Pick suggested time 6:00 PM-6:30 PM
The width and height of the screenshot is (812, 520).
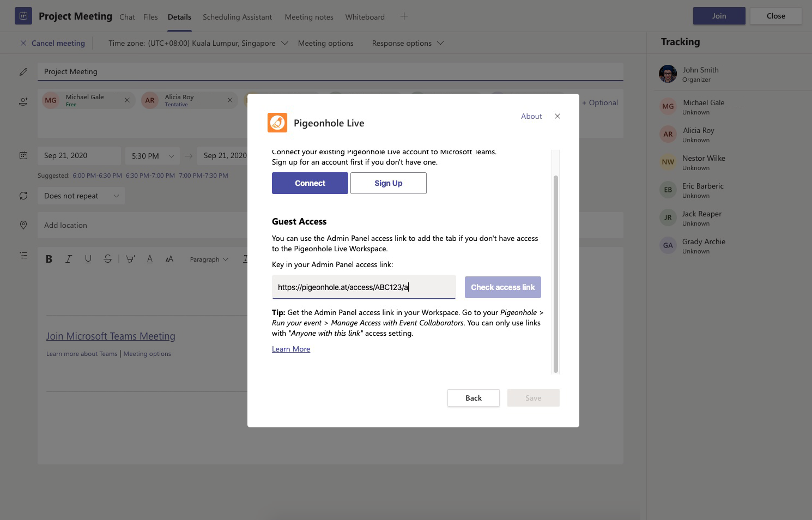[x=98, y=176]
